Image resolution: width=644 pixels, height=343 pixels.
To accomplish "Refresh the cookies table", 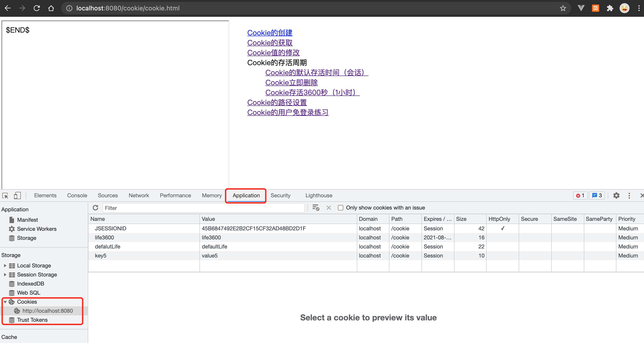I will 95,208.
